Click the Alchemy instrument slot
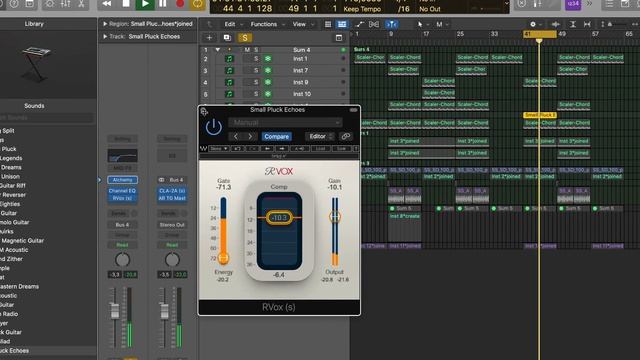This screenshot has width=640, height=360. (122, 180)
